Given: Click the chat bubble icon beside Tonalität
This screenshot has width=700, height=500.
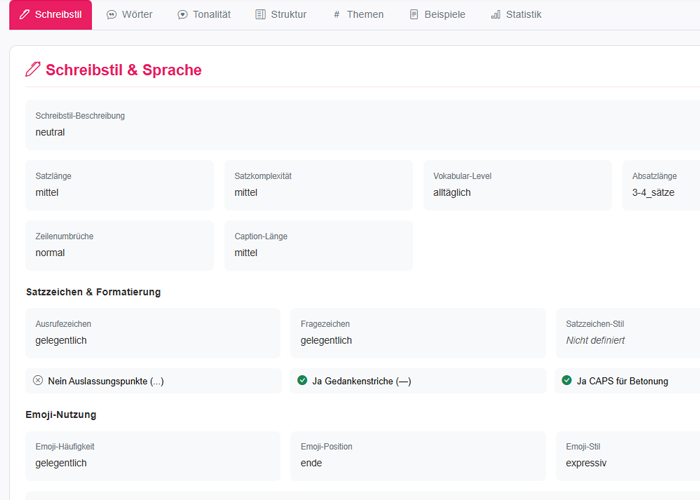Looking at the screenshot, I should click(x=182, y=15).
